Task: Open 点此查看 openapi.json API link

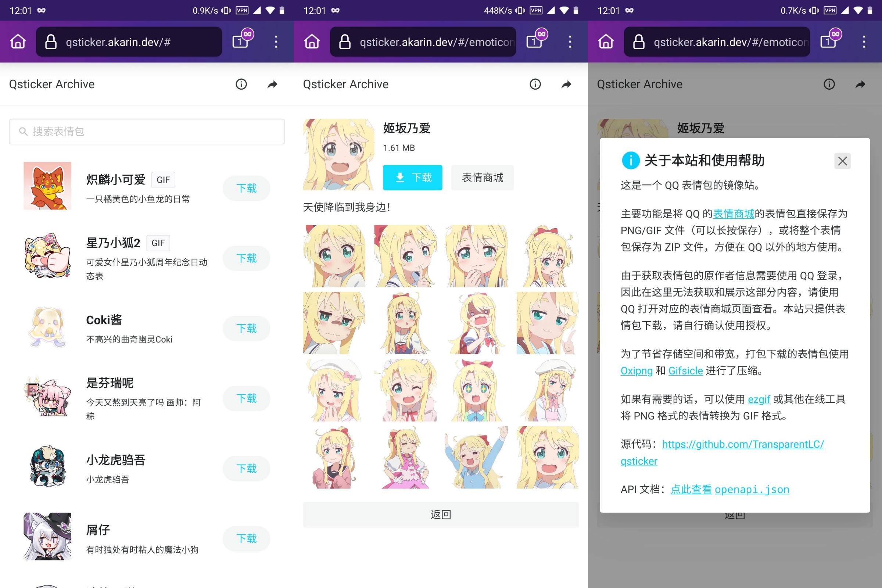Action: click(x=729, y=489)
